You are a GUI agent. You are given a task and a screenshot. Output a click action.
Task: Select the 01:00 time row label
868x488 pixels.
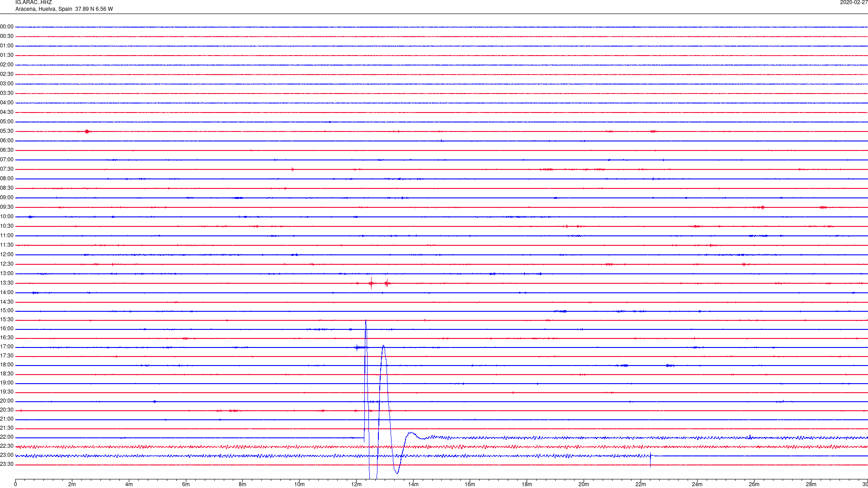[x=7, y=46]
